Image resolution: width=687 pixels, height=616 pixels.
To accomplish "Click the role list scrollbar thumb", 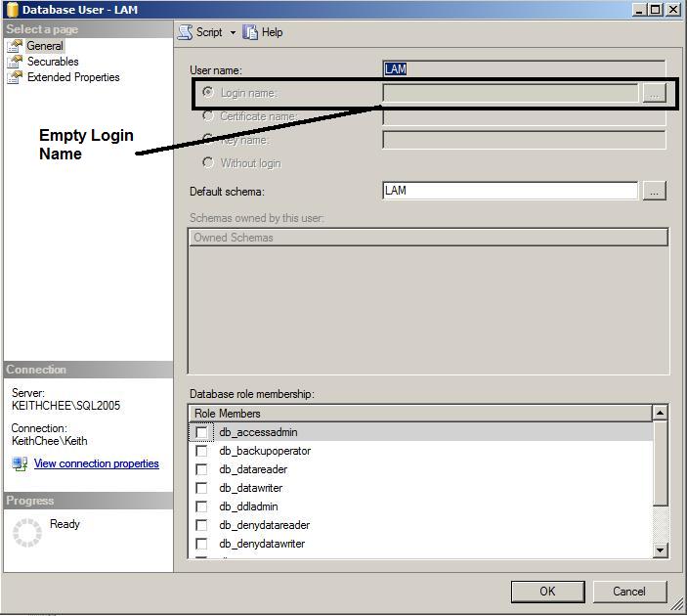I will (660, 463).
